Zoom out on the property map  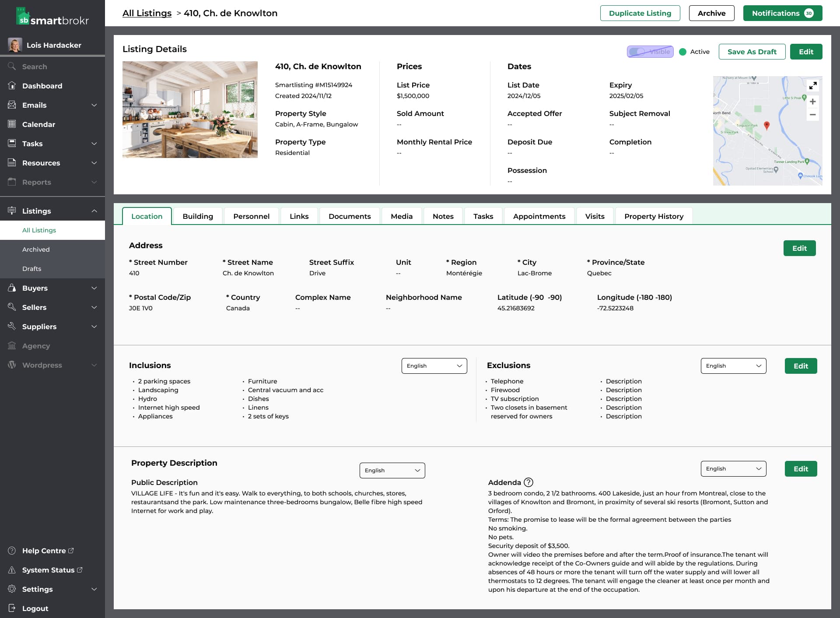[x=813, y=115]
